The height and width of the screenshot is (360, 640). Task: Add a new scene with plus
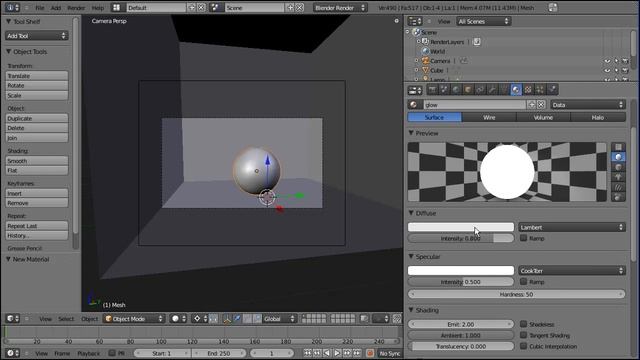290,7
